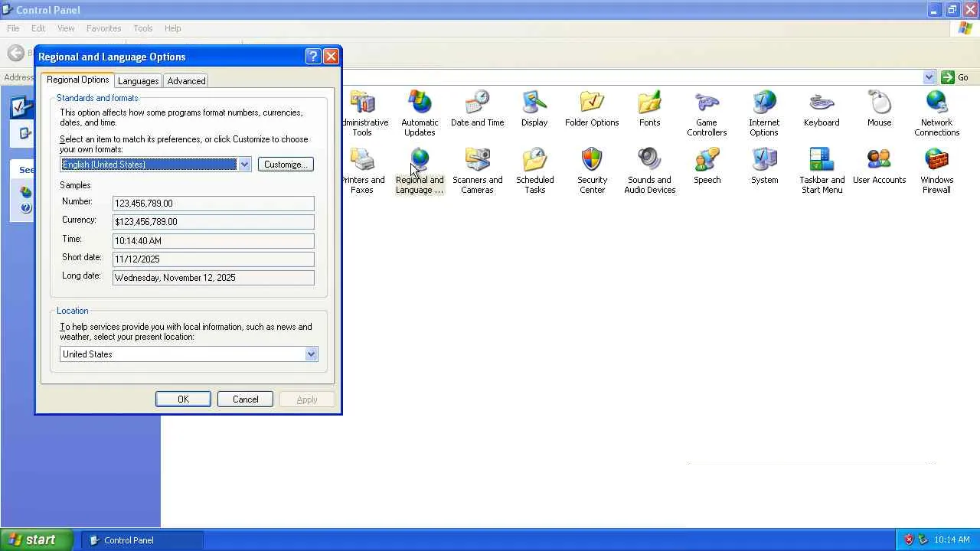Switch to the Regional Options tab
The width and height of the screenshot is (980, 551).
[78, 80]
